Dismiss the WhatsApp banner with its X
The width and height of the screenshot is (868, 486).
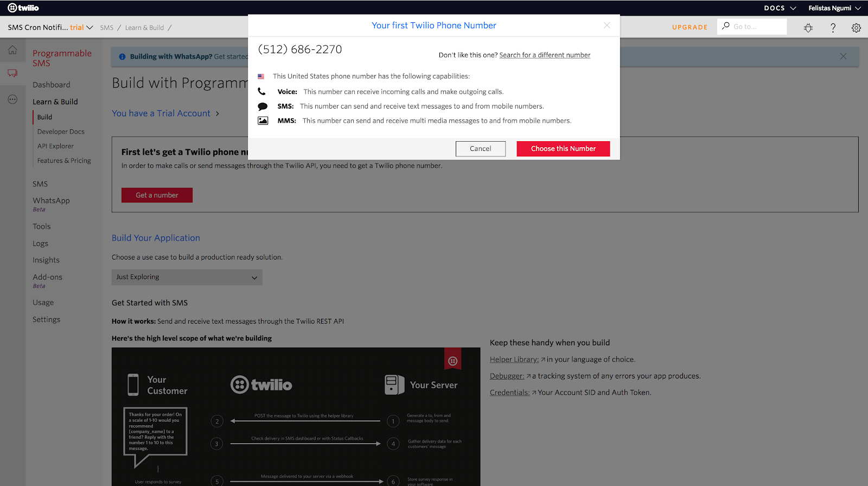pos(843,56)
